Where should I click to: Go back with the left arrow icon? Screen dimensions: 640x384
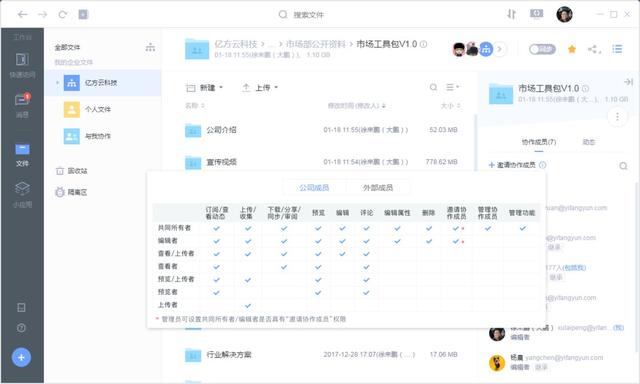22,15
